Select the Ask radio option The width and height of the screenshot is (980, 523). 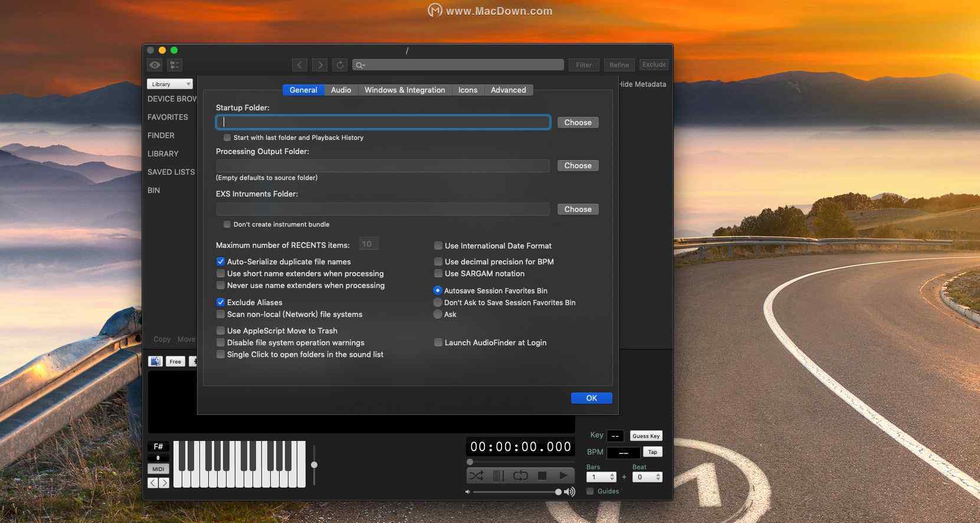pyautogui.click(x=438, y=314)
